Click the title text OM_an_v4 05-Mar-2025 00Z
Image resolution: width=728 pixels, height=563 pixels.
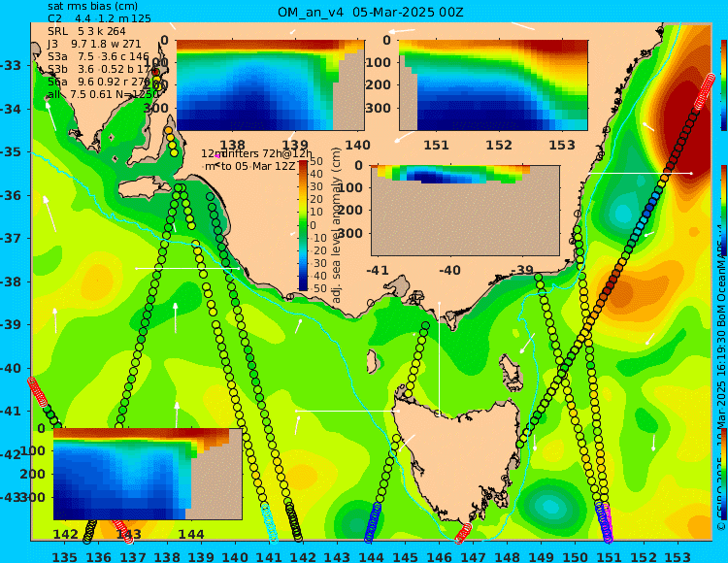pyautogui.click(x=371, y=13)
